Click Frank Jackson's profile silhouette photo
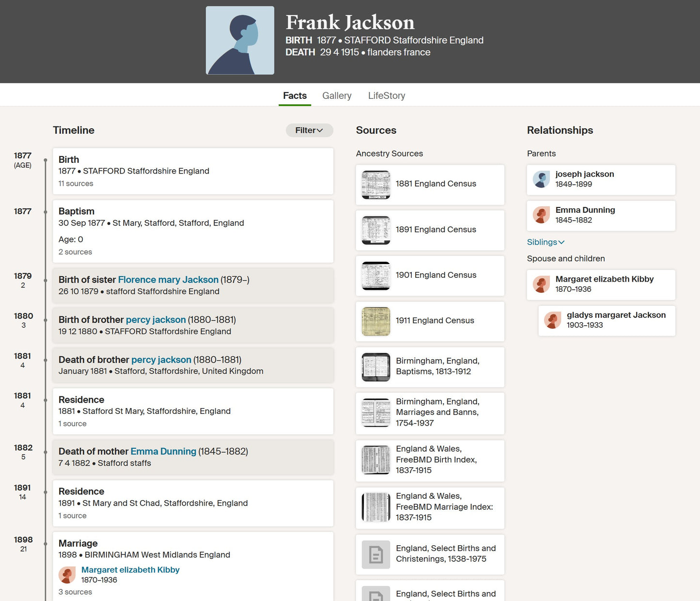Viewport: 700px width, 601px height. click(x=240, y=40)
